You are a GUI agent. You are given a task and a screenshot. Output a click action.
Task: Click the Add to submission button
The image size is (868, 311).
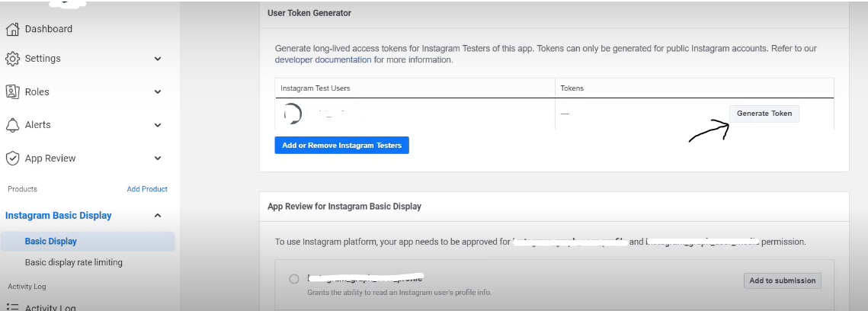pos(782,281)
